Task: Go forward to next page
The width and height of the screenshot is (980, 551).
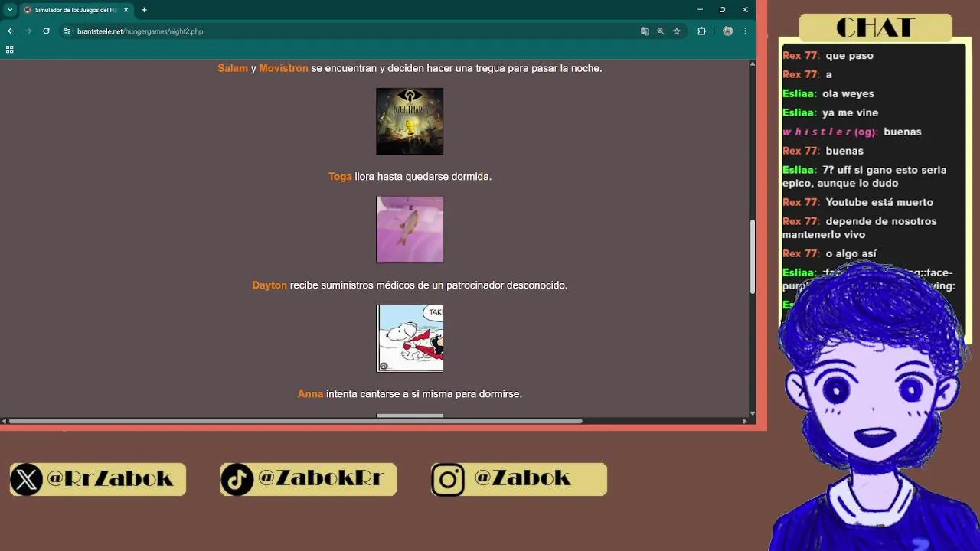Action: point(28,31)
